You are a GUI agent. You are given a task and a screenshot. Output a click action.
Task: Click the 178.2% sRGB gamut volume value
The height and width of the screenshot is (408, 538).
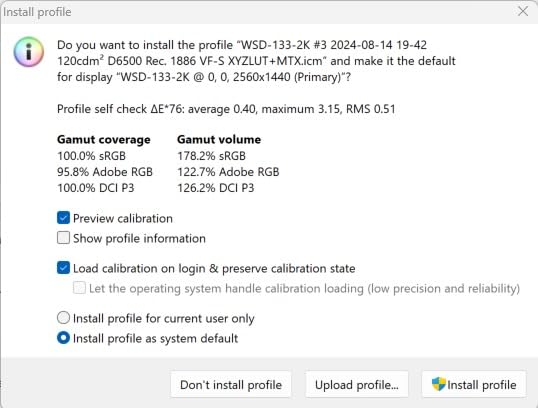coord(211,156)
